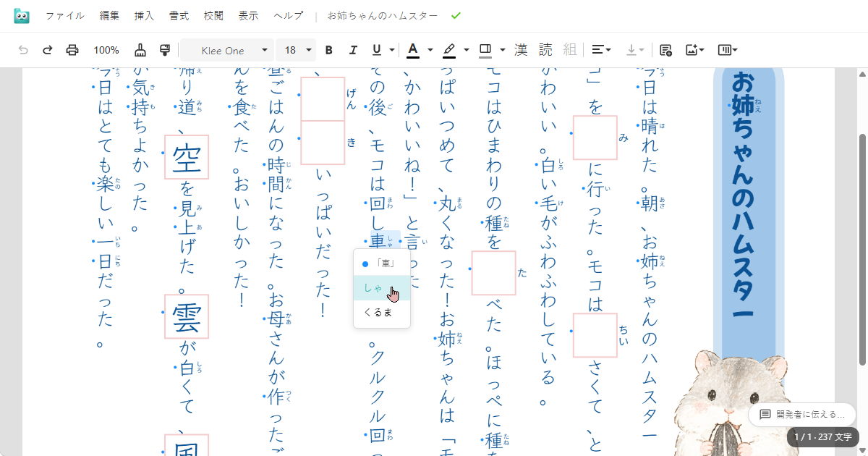Click the insert note icon in toolbar
Screen dimensions: 868x456
tap(666, 50)
